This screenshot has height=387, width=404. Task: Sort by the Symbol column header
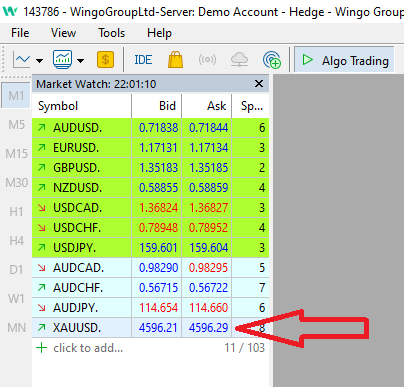click(82, 106)
